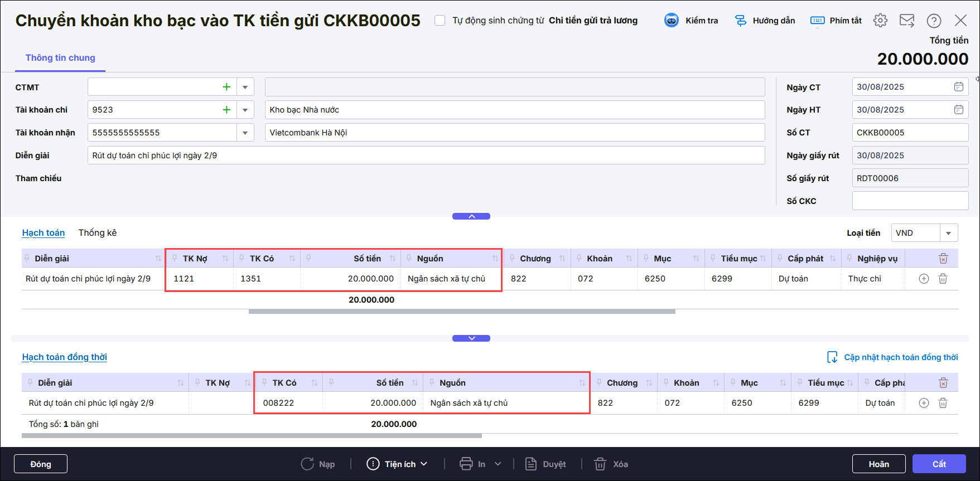Click Cập nhật hạch toán đồng thời link
980x481 pixels.
tap(900, 357)
